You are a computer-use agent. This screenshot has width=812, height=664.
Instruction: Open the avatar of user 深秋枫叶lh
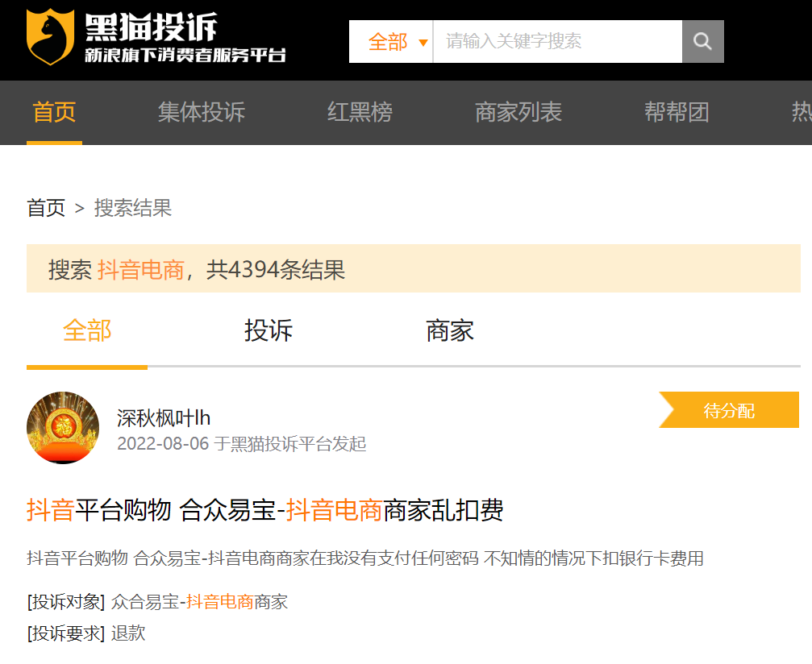pyautogui.click(x=63, y=427)
